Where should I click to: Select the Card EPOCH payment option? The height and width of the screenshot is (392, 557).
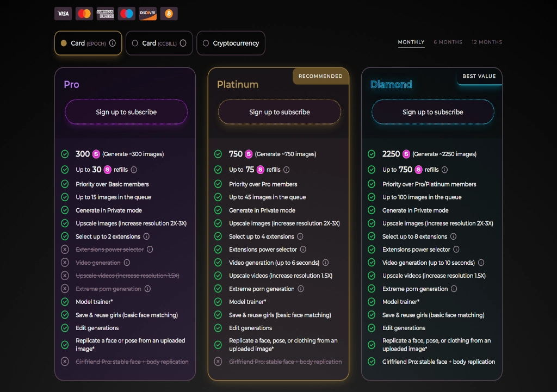point(88,43)
